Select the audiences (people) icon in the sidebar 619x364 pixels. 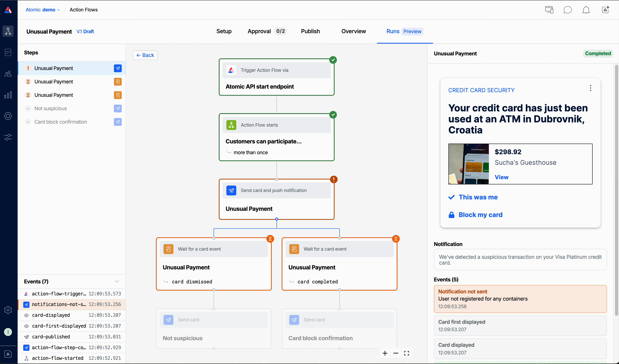[8, 73]
